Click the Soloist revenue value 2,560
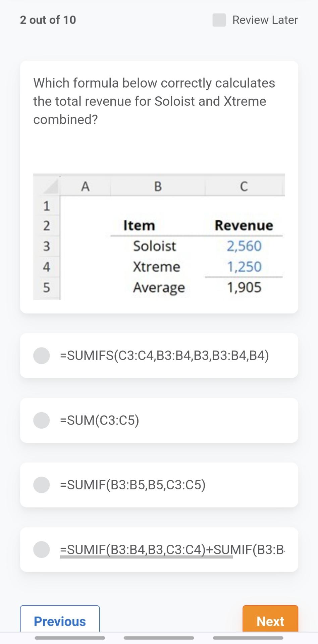Image resolution: width=318 pixels, height=644 pixels. point(244,246)
